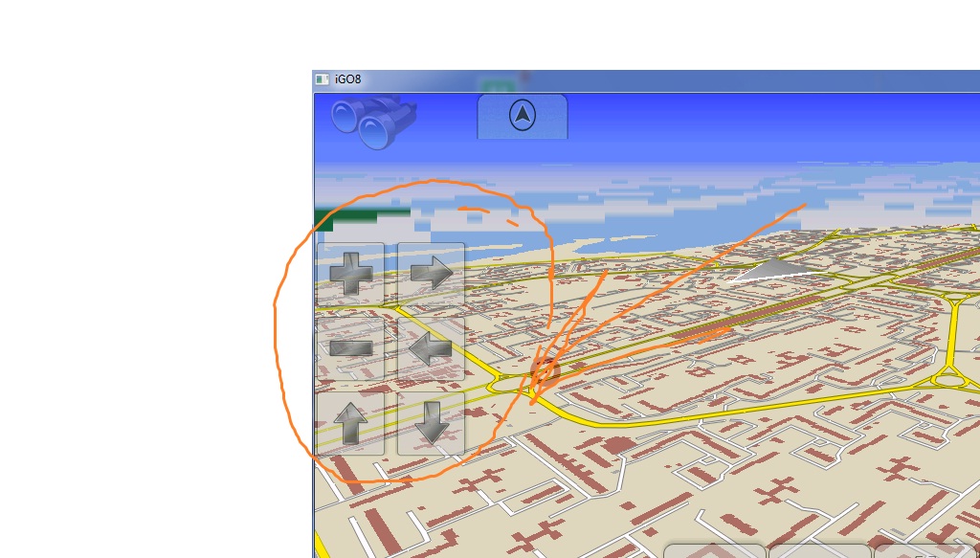Tilt view with the up arrow button
Viewport: 980px width, 558px height.
(x=350, y=423)
